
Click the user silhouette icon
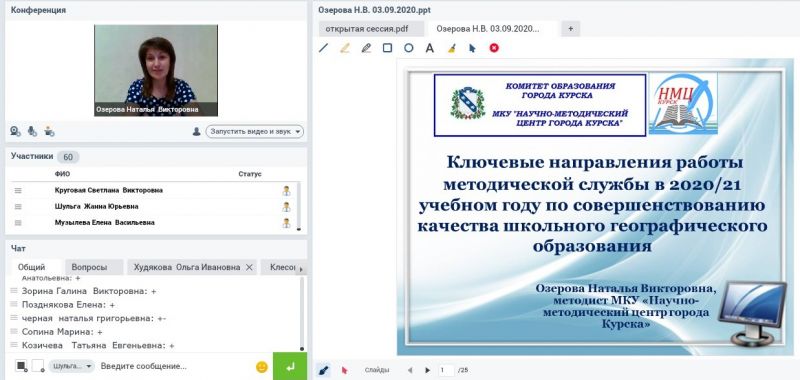(196, 132)
